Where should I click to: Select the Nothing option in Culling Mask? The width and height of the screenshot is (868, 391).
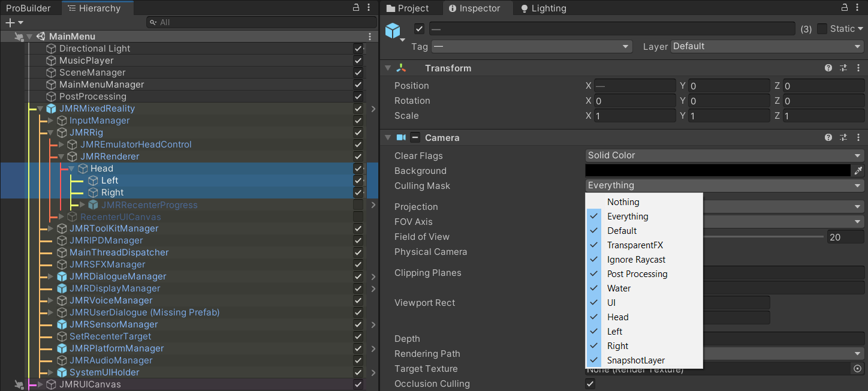pos(623,202)
